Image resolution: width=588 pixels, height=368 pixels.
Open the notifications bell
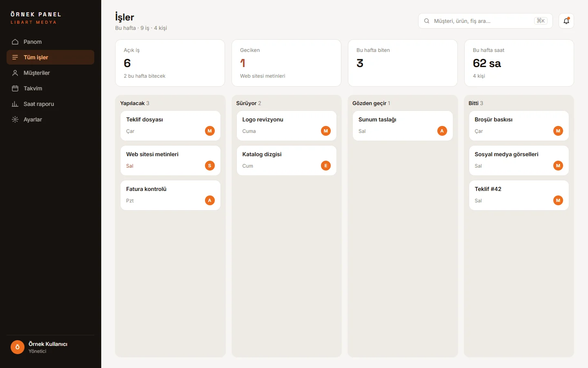pos(566,21)
